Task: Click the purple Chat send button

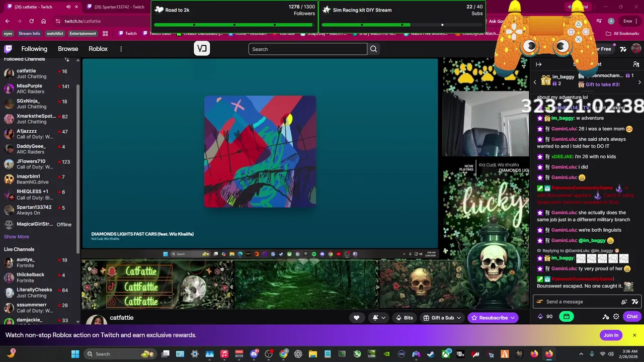Action: click(x=632, y=316)
